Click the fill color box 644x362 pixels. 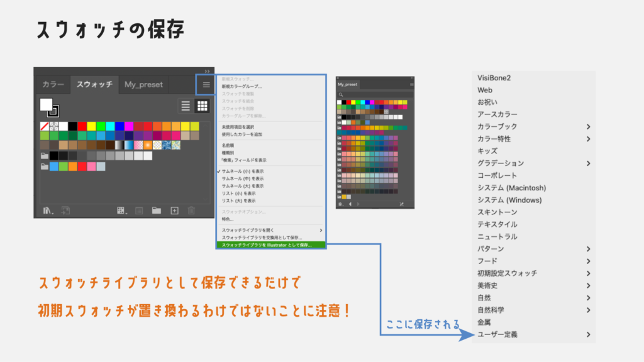pyautogui.click(x=47, y=104)
